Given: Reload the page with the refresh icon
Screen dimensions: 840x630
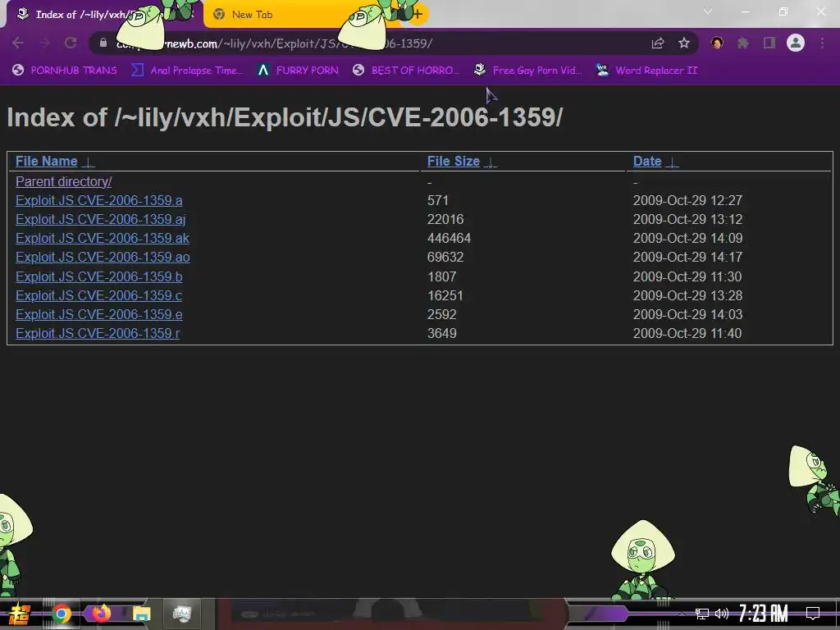Looking at the screenshot, I should (x=71, y=43).
